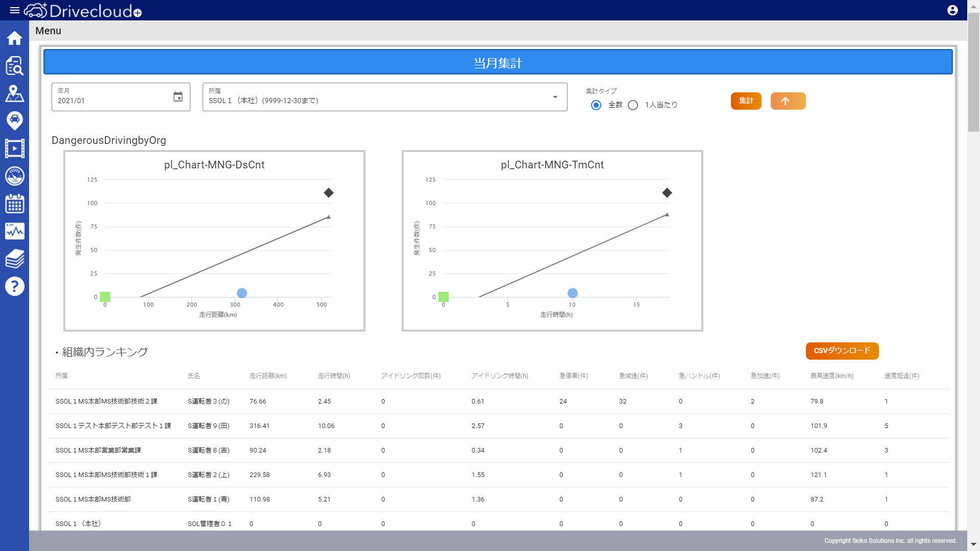Open the stacked layers sidebar icon
The width and height of the screenshot is (980, 551).
coord(14,259)
